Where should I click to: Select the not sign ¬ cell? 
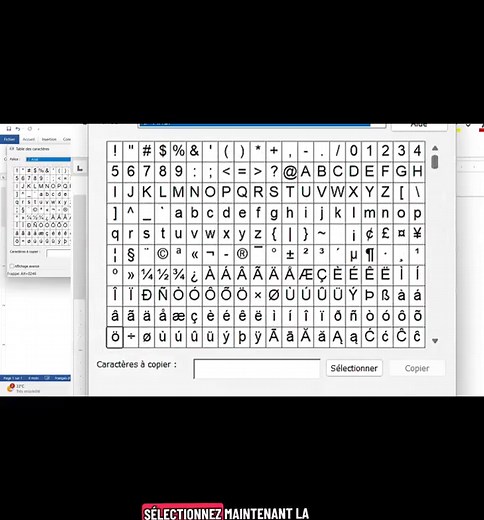(210, 254)
